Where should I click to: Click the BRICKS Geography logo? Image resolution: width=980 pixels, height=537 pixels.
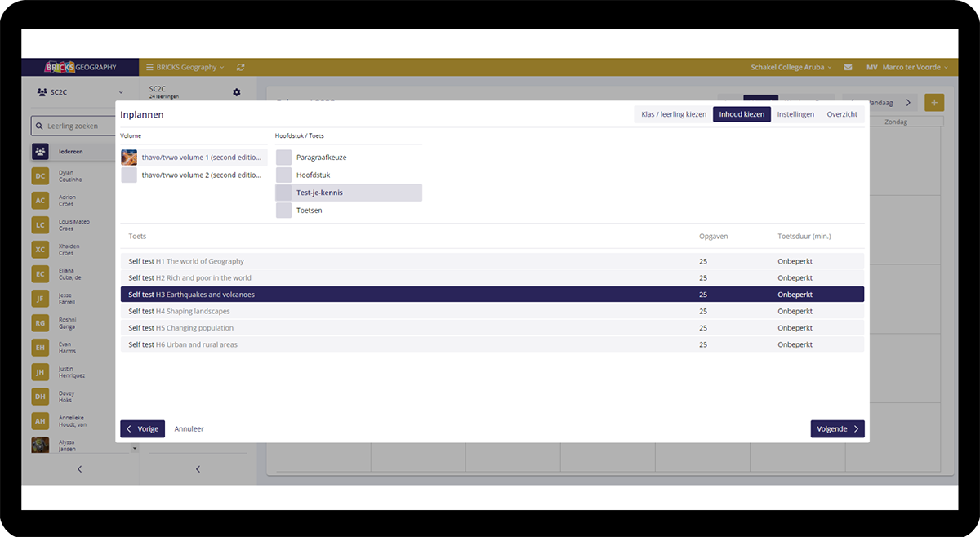tap(80, 68)
